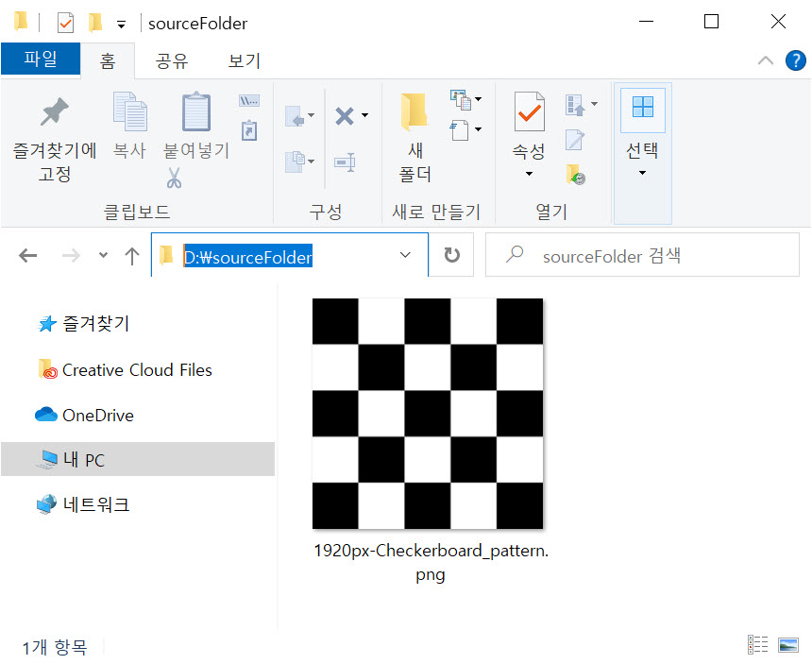812x664 pixels.
Task: Go back with the left arrow
Action: [28, 255]
